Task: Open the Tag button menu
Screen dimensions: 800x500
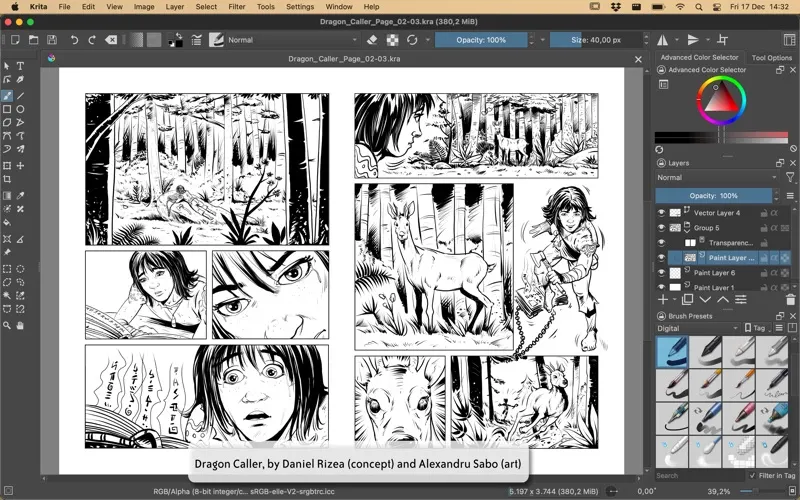Action: click(x=755, y=328)
